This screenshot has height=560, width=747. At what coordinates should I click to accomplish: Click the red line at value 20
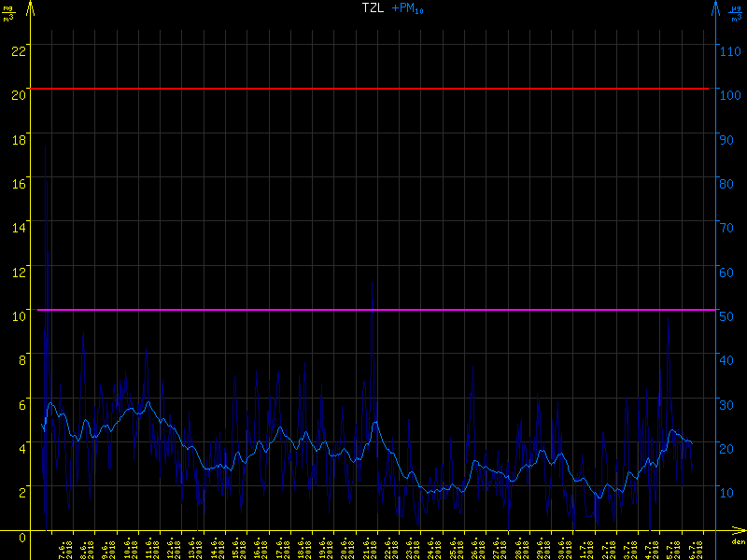[373, 89]
